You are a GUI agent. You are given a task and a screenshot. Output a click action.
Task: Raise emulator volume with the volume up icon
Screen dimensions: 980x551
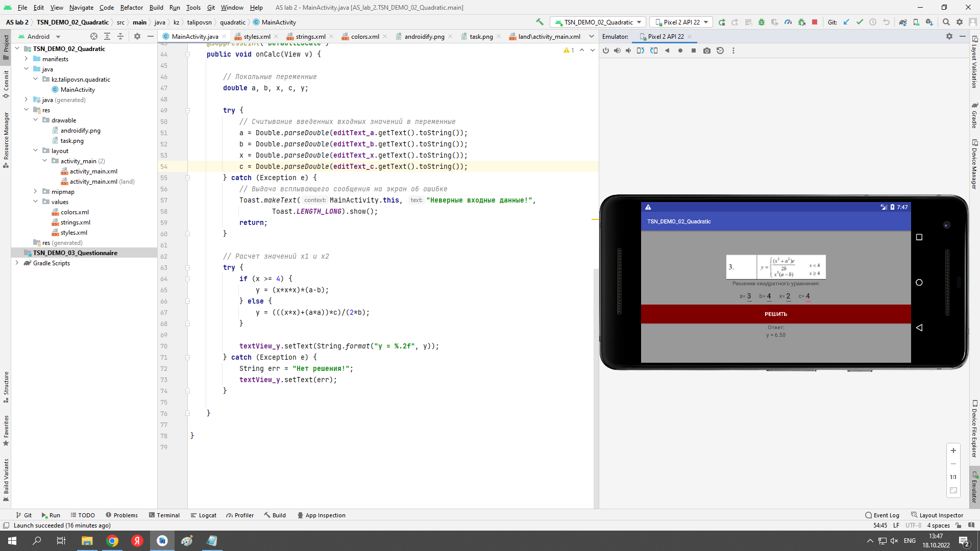coord(617,51)
